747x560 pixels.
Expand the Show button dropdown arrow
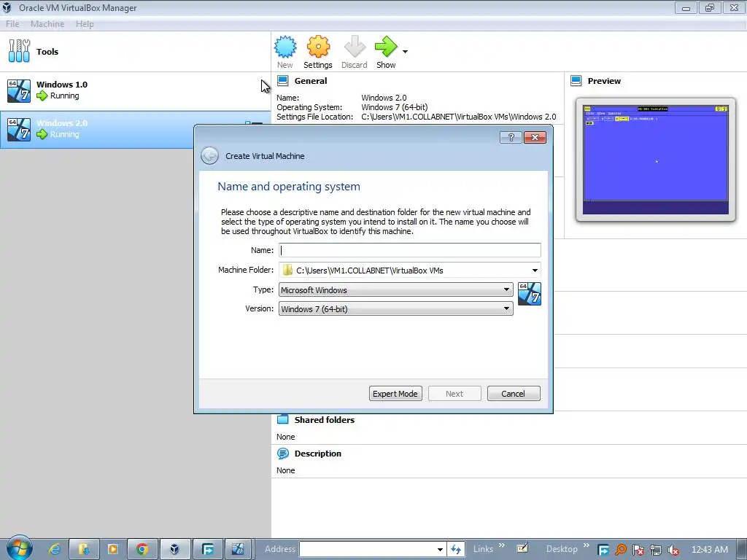point(405,52)
